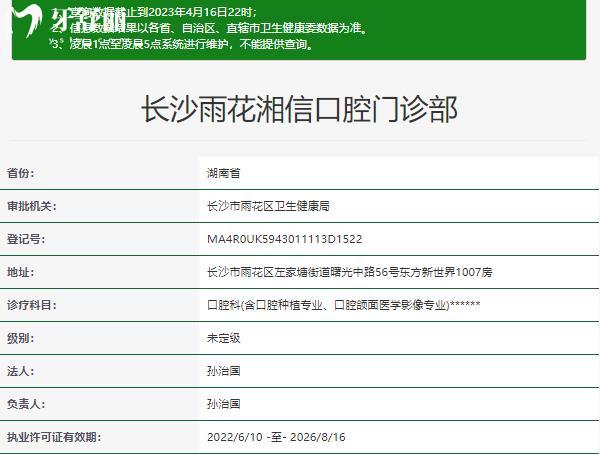
Task: Click the clinic title 长沙雨花湘信口腔门诊部
Action: [x=299, y=109]
